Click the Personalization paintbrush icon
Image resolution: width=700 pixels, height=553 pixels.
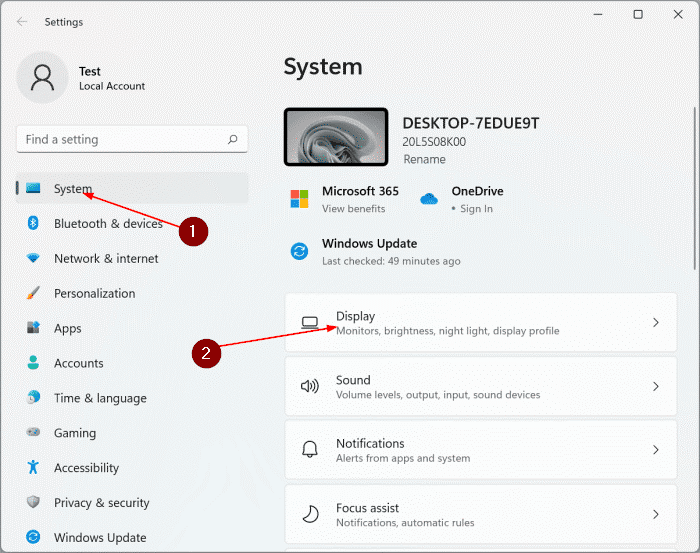tap(33, 294)
